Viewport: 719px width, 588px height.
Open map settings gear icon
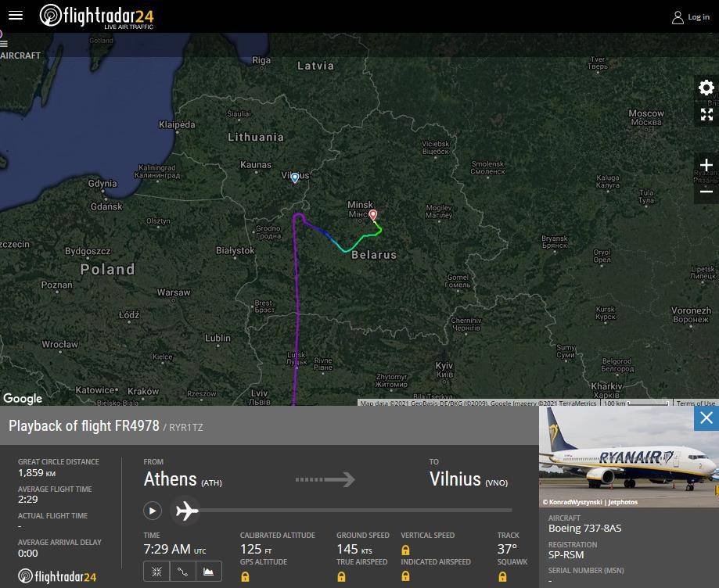[706, 87]
